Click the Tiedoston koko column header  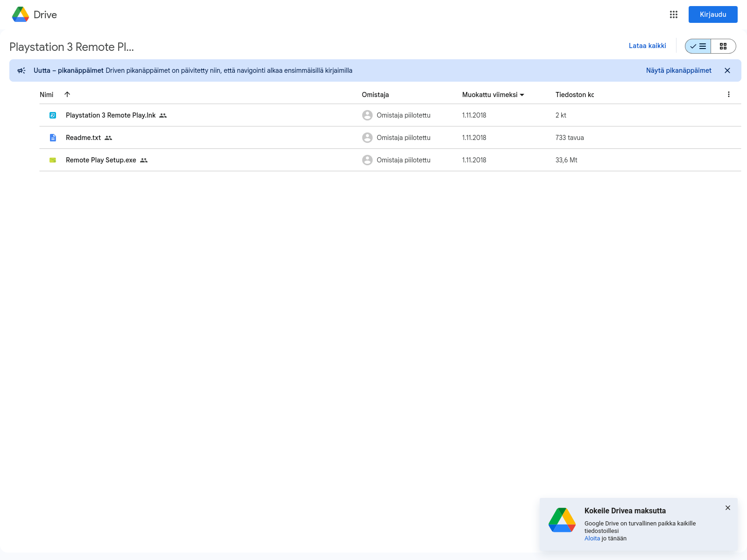575,95
